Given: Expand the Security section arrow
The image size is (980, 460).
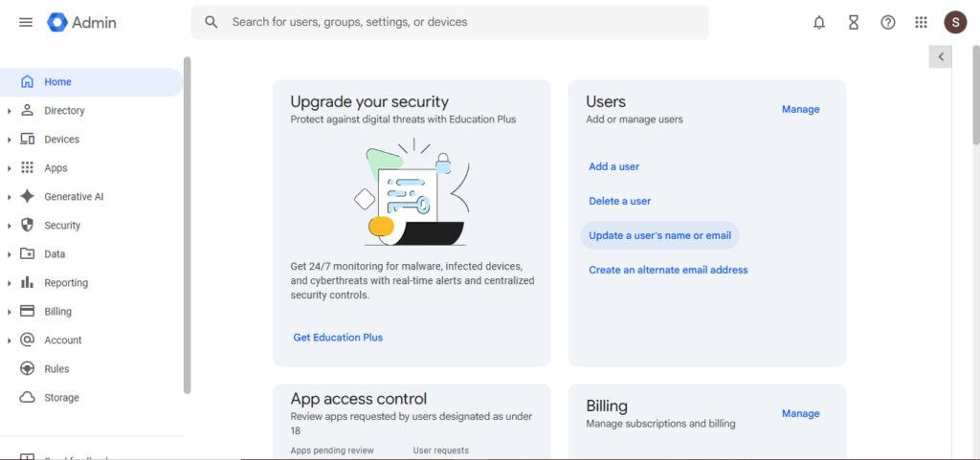Looking at the screenshot, I should click(x=10, y=226).
